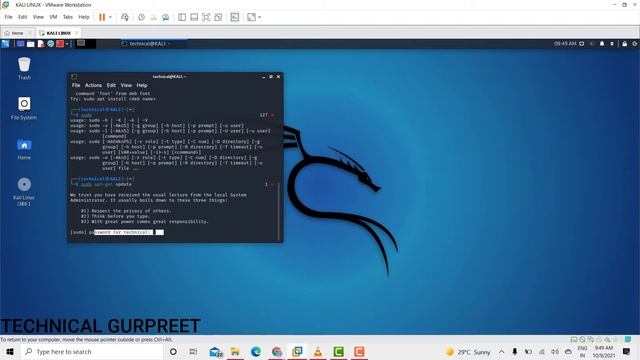Open dropdown beside red terminal launcher
The width and height of the screenshot is (640, 360).
click(67, 44)
